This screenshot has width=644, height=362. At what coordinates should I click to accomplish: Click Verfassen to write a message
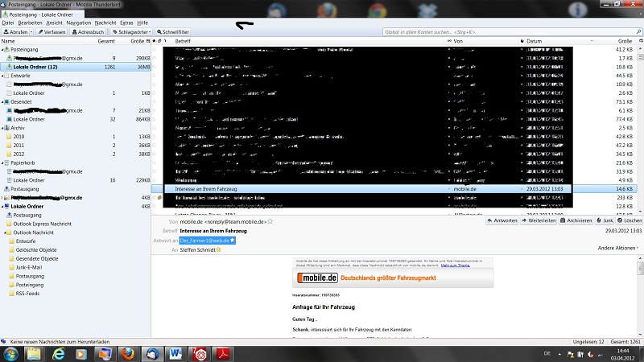point(52,31)
